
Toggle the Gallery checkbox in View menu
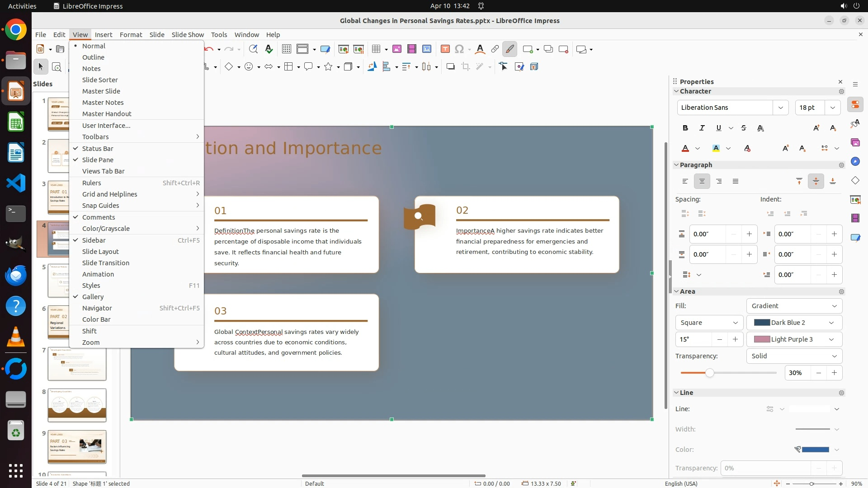pyautogui.click(x=93, y=297)
